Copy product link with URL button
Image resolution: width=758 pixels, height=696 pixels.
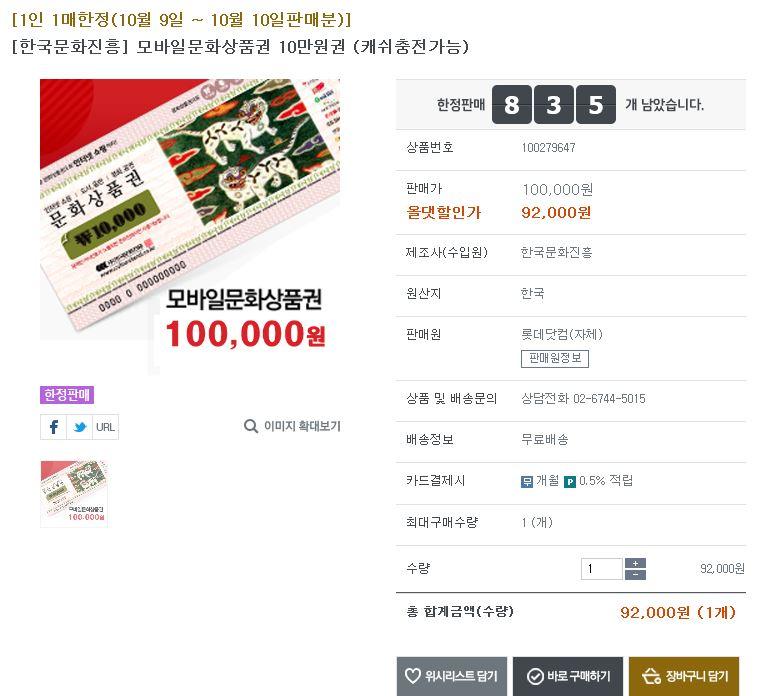click(x=105, y=427)
